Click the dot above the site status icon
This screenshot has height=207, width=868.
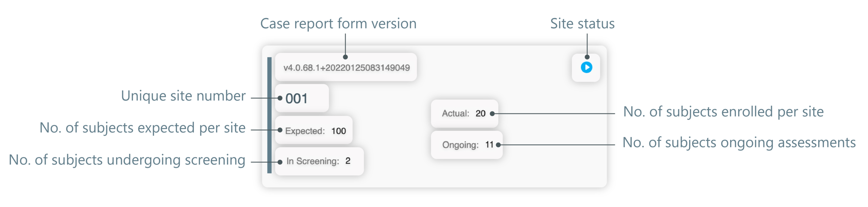[x=587, y=57]
